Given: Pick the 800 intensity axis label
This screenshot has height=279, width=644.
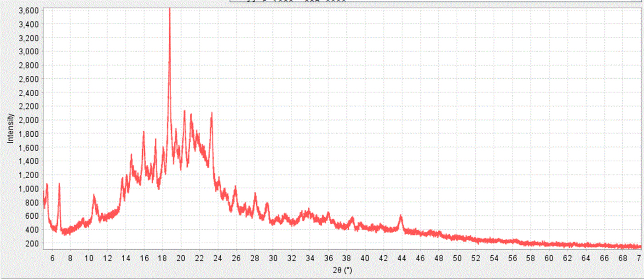Looking at the screenshot, I should pyautogui.click(x=33, y=202).
